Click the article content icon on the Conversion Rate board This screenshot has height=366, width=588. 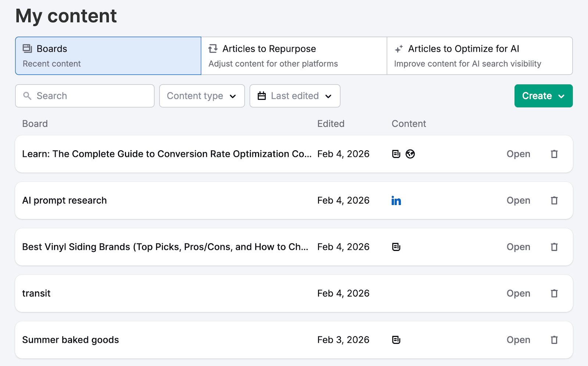[x=396, y=154]
